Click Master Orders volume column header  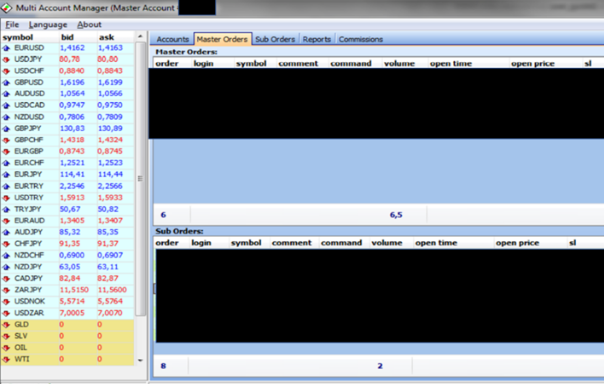point(399,64)
